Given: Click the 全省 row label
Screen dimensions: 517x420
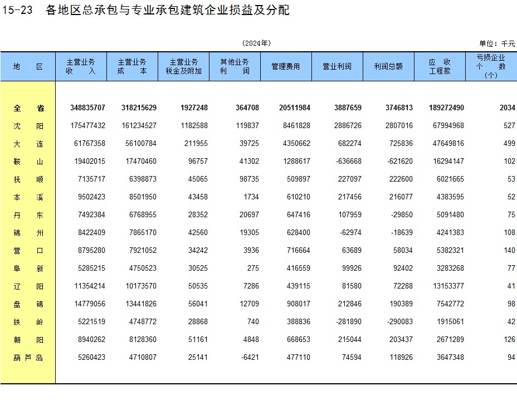Looking at the screenshot, I should (28, 108).
